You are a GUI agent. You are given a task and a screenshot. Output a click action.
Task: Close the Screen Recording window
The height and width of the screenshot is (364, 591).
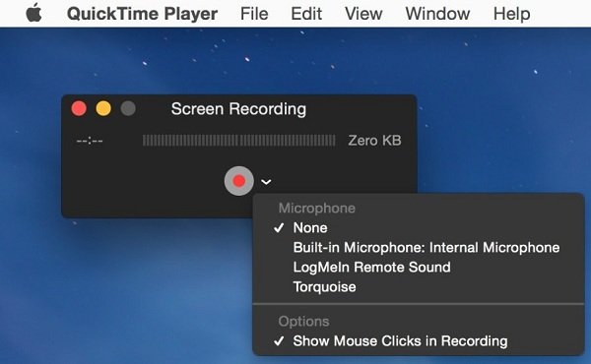[79, 109]
